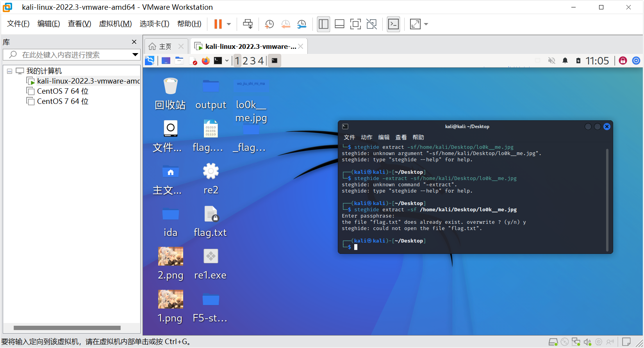This screenshot has width=644, height=348.
Task: Click the Kali log out button
Action: tap(636, 61)
